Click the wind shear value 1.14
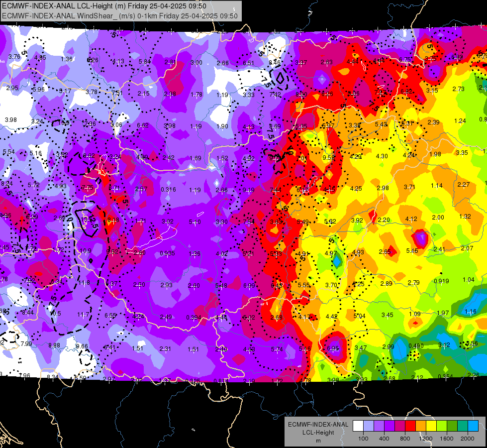Viewport: 487px width, 448px height. pyautogui.click(x=437, y=186)
